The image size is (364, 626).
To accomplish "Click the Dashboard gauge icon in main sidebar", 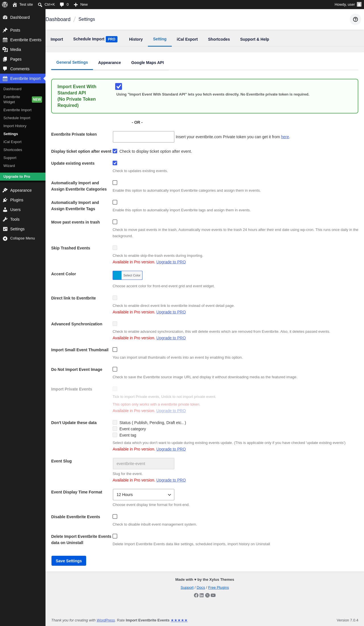I will tap(5, 17).
